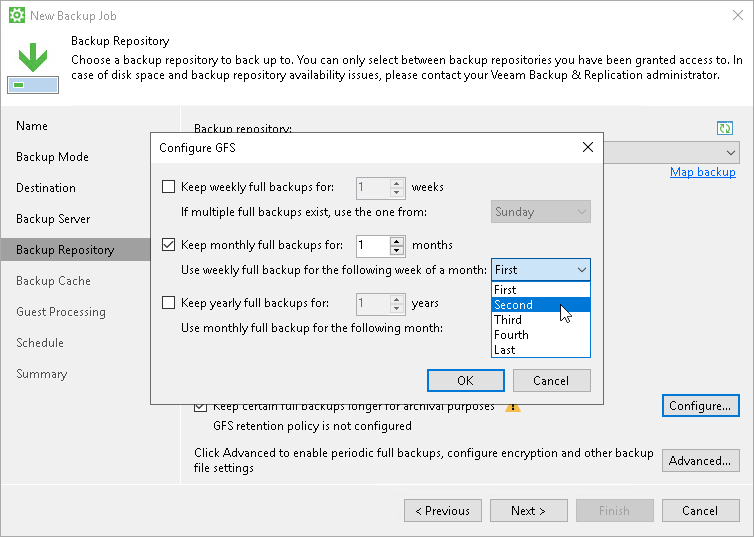Go to the Schedule wizard step

point(40,343)
